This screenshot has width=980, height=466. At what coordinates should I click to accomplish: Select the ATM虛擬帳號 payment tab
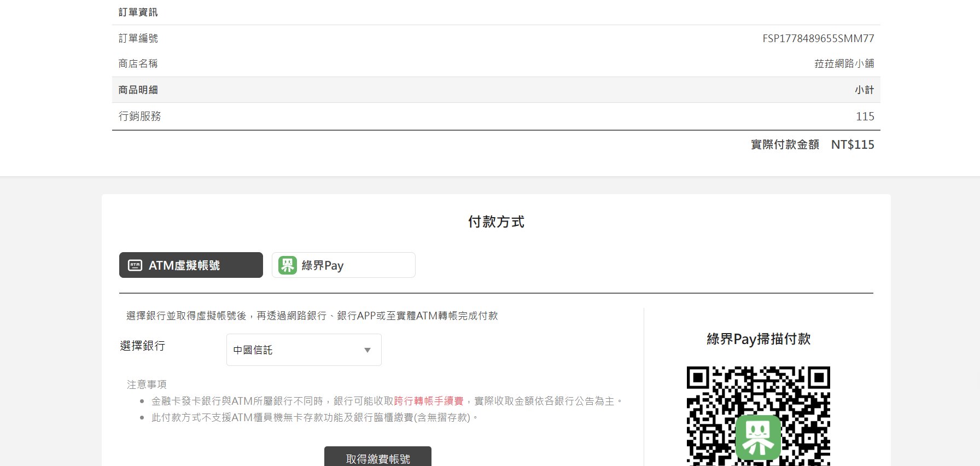click(191, 265)
